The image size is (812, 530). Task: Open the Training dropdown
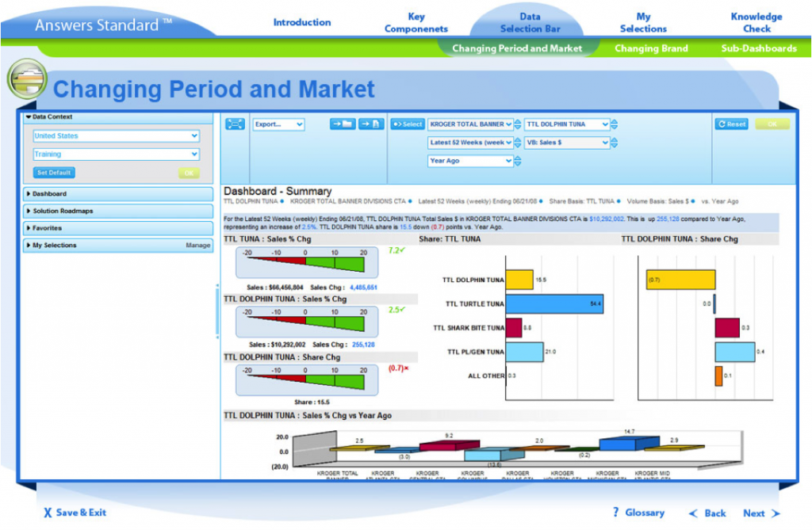[x=116, y=154]
